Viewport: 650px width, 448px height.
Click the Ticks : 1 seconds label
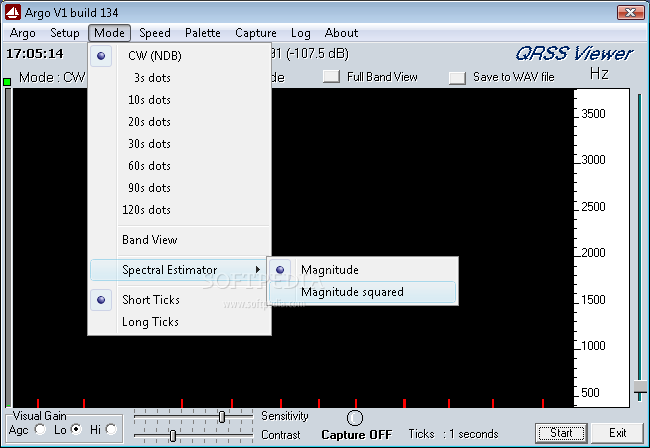pyautogui.click(x=453, y=434)
